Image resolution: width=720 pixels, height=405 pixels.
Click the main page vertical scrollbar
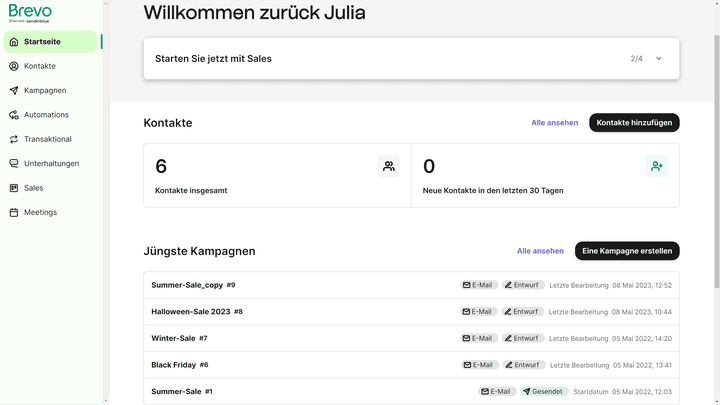(716, 161)
